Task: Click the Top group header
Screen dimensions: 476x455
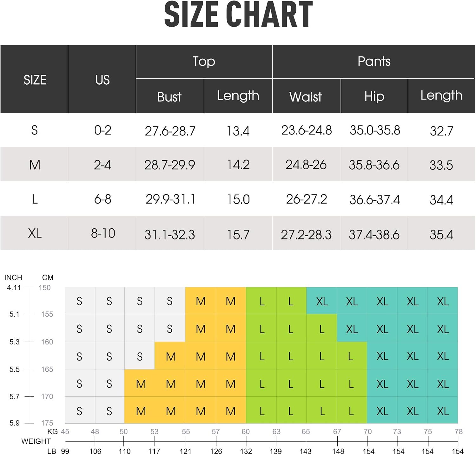Action: point(204,62)
